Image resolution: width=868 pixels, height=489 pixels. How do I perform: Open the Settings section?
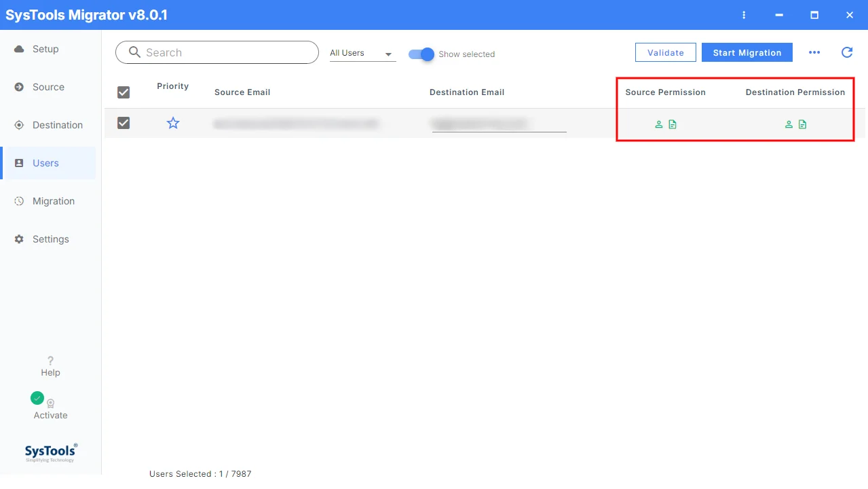[48, 239]
